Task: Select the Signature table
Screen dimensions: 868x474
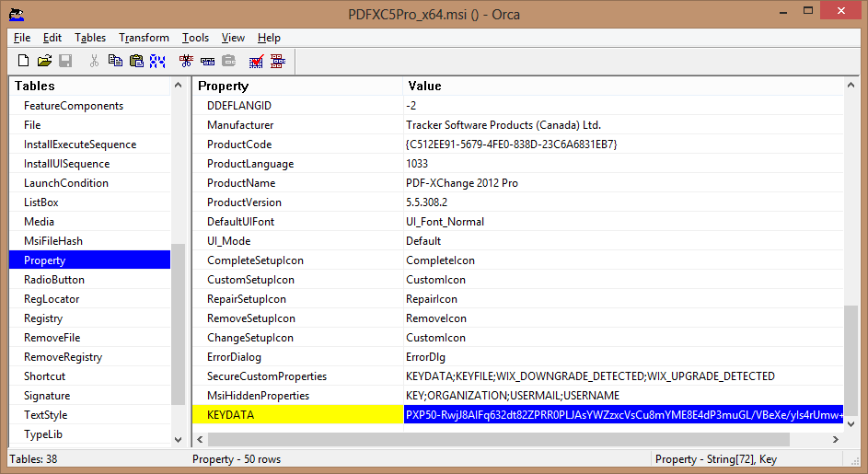Action: [89, 396]
